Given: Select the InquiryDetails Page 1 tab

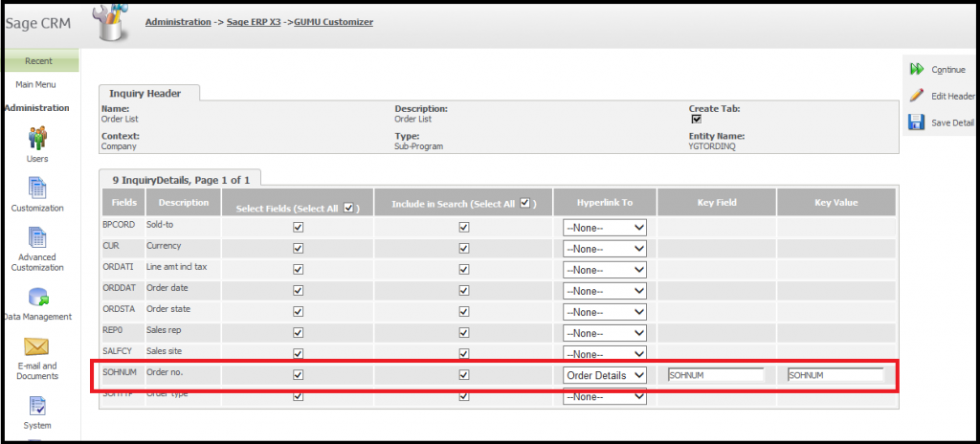Looking at the screenshot, I should (x=181, y=180).
